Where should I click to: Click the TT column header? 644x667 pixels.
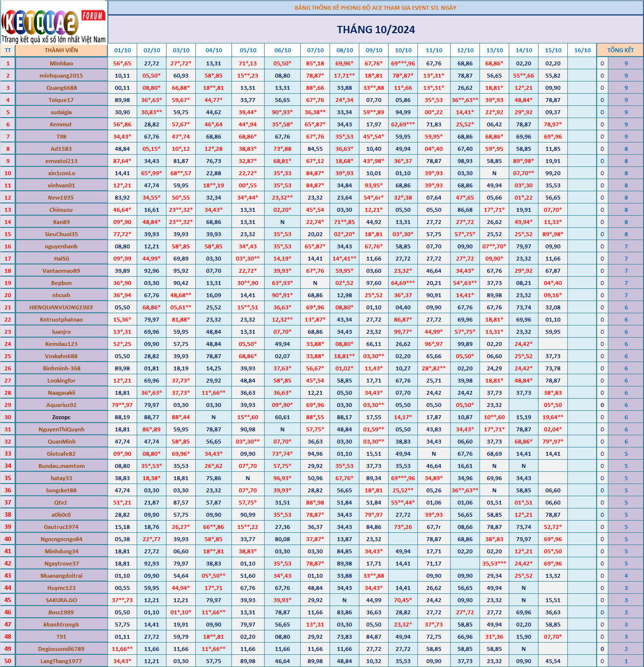[x=8, y=50]
